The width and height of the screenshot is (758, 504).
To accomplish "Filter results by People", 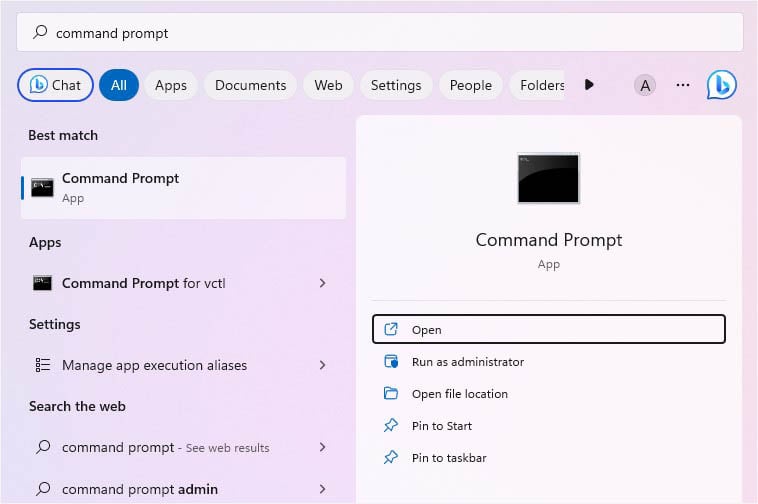I will coord(471,85).
